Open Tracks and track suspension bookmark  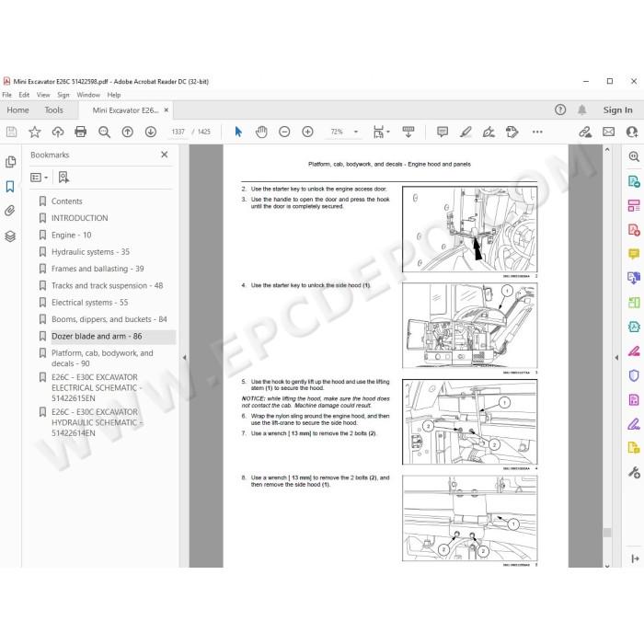(x=107, y=285)
